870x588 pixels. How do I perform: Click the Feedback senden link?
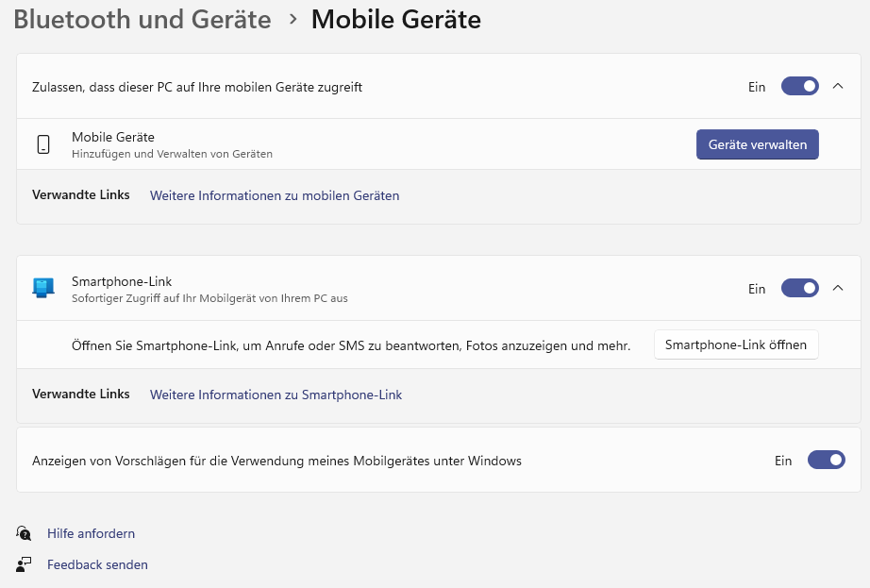(x=97, y=563)
